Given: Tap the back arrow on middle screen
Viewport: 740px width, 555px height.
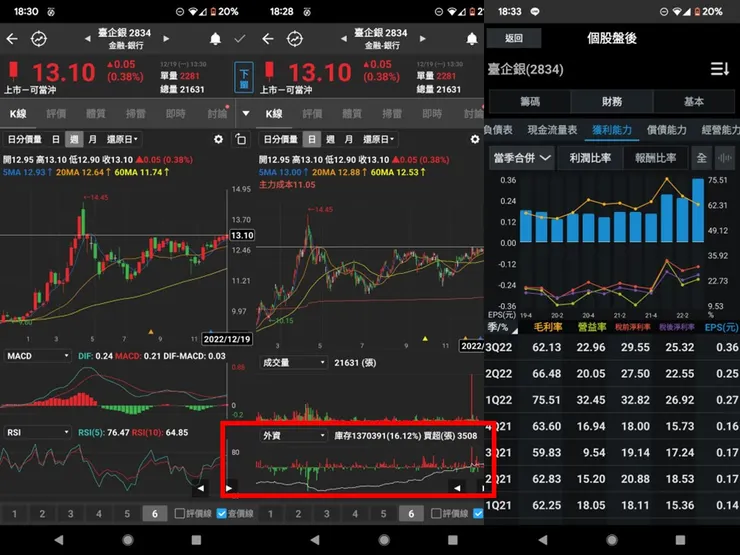Looking at the screenshot, I should coord(268,39).
